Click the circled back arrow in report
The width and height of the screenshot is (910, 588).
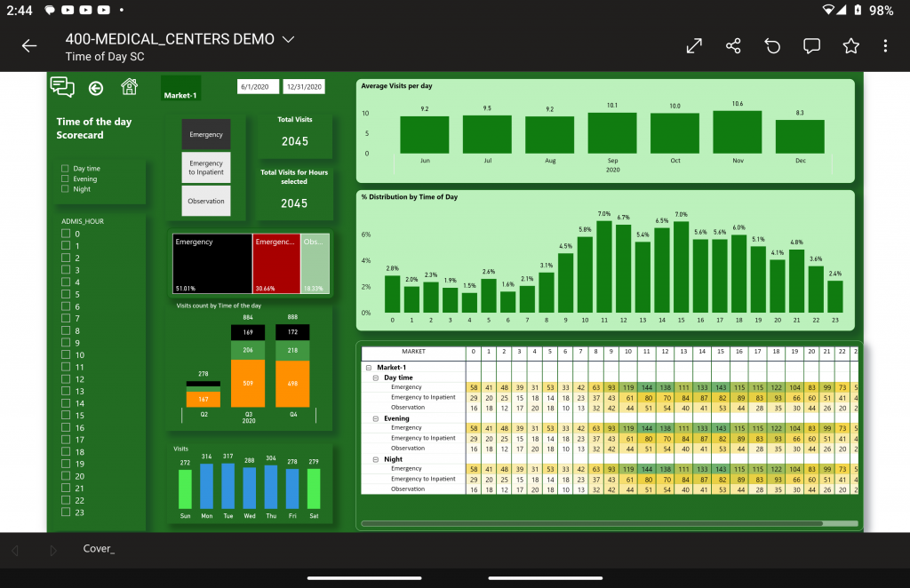coord(96,88)
